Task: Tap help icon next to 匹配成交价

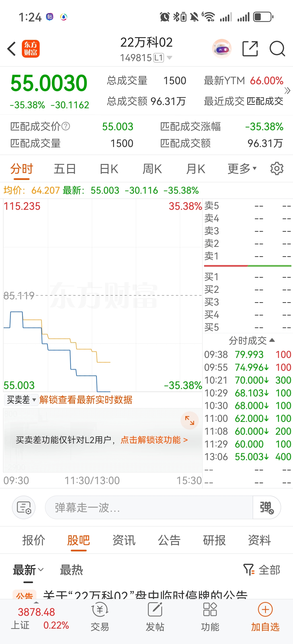Action: [66, 126]
